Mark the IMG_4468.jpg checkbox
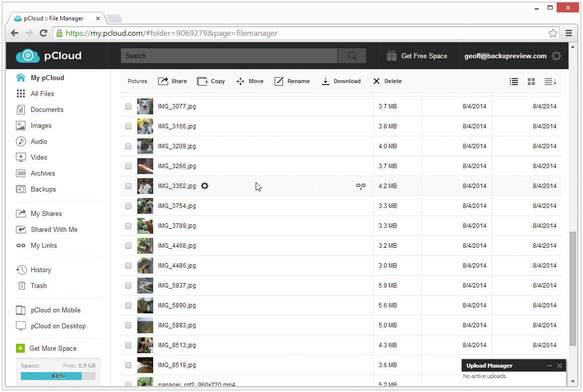The height and width of the screenshot is (392, 583). click(128, 246)
